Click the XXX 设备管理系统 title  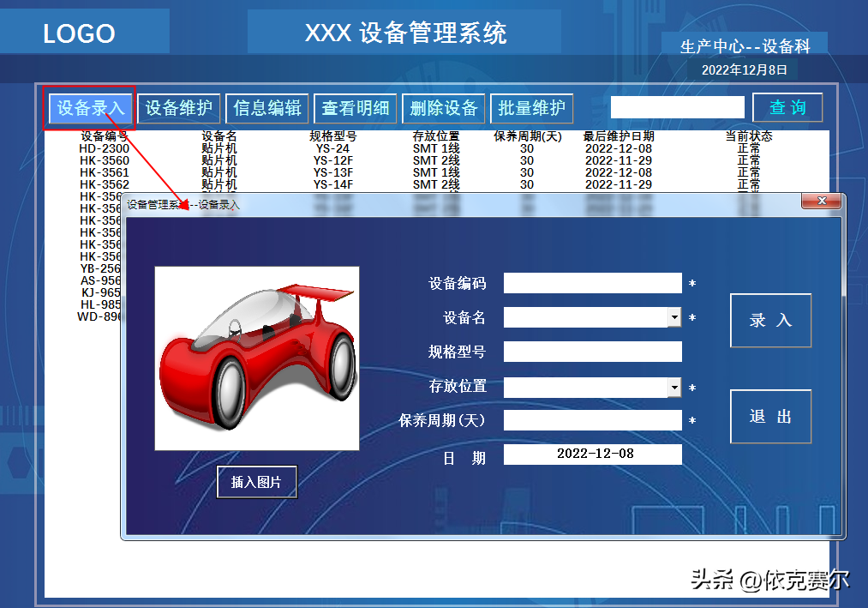click(x=405, y=33)
